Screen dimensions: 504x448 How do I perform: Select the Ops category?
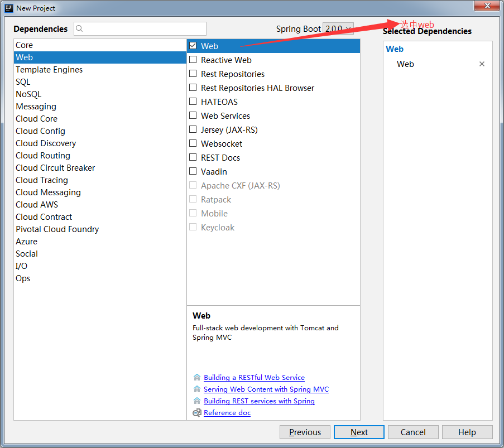100,278
